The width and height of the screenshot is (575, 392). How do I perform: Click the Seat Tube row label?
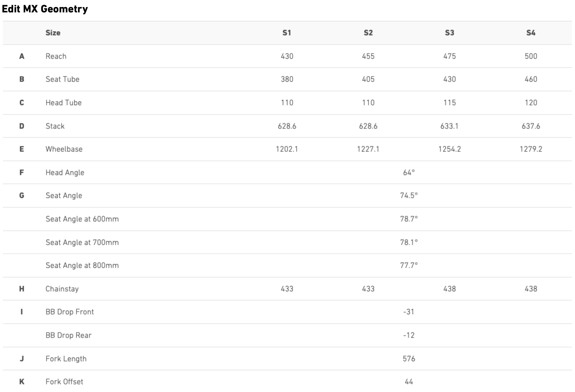click(x=62, y=79)
